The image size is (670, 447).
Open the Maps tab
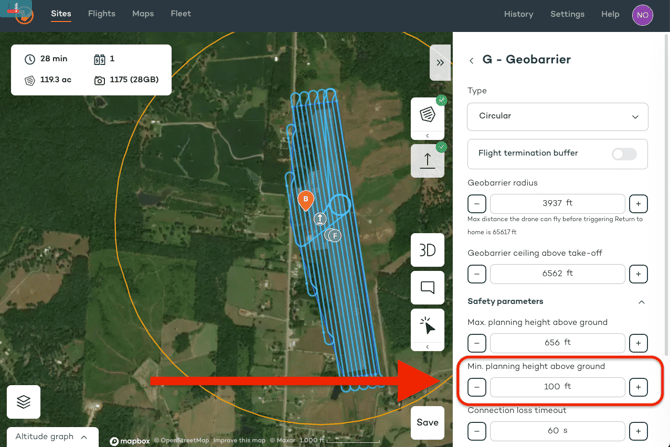coord(143,14)
